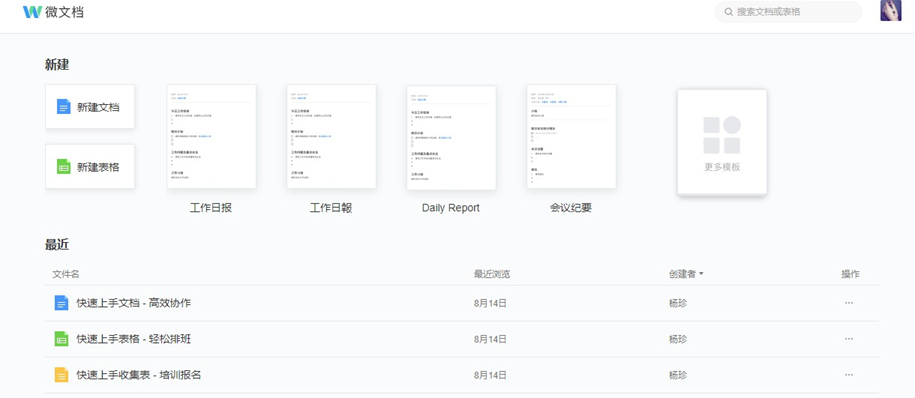The height and width of the screenshot is (398, 915).
Task: Click blue doc icon of 快速上手文档 row
Action: pyautogui.click(x=61, y=303)
